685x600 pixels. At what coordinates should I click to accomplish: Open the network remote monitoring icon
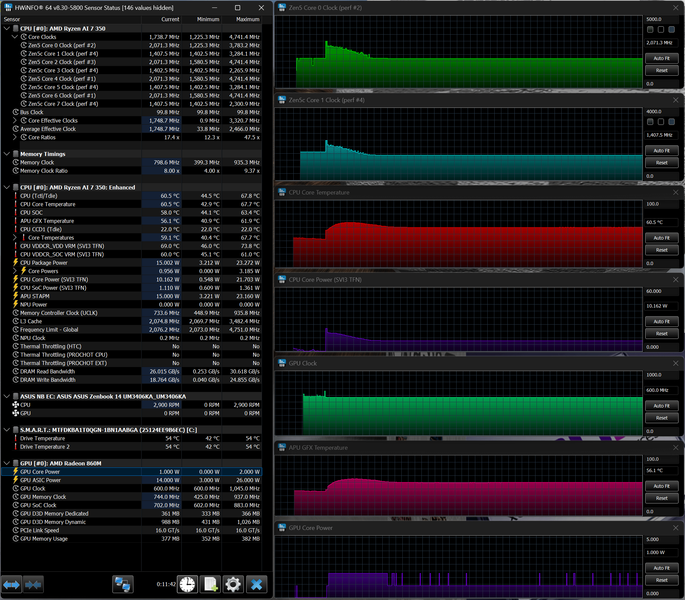[x=123, y=584]
